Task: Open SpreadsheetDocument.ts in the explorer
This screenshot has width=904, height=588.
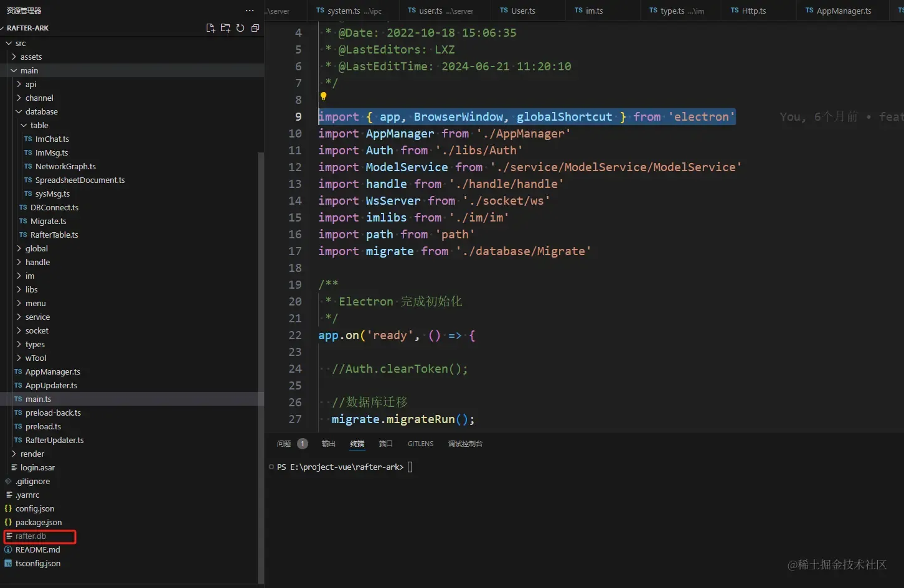Action: click(x=132, y=180)
